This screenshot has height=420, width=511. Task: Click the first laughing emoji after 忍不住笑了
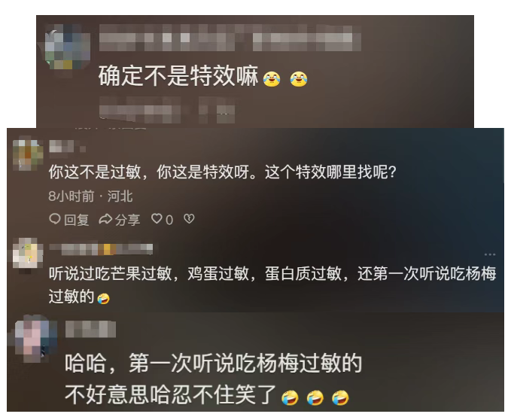click(x=290, y=397)
